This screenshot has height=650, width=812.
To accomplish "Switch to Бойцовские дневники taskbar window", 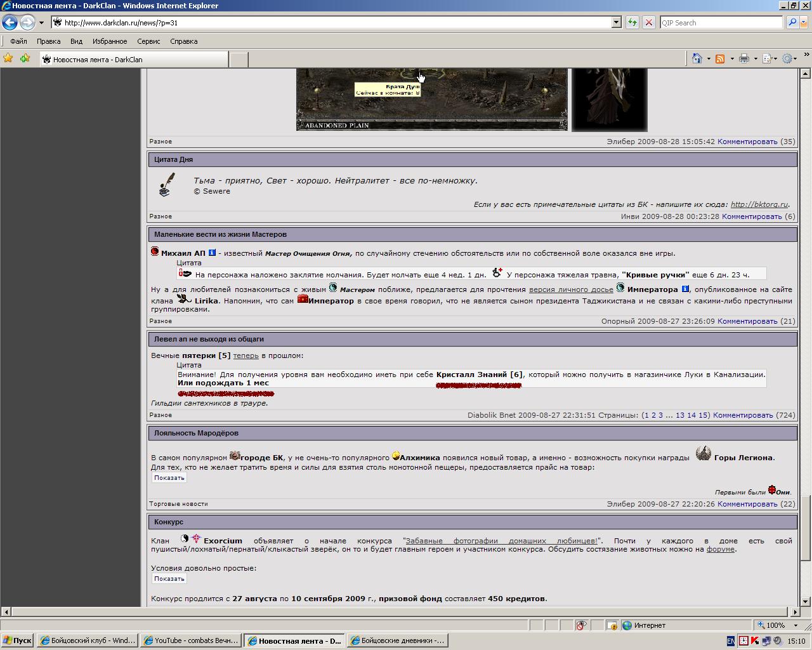I will click(398, 641).
